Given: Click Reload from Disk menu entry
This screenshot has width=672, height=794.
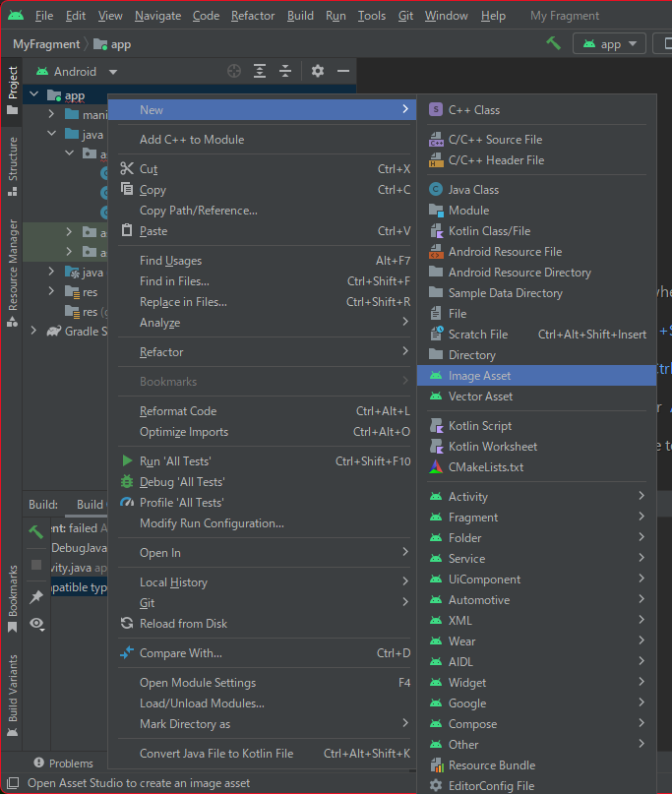Looking at the screenshot, I should pos(183,624).
